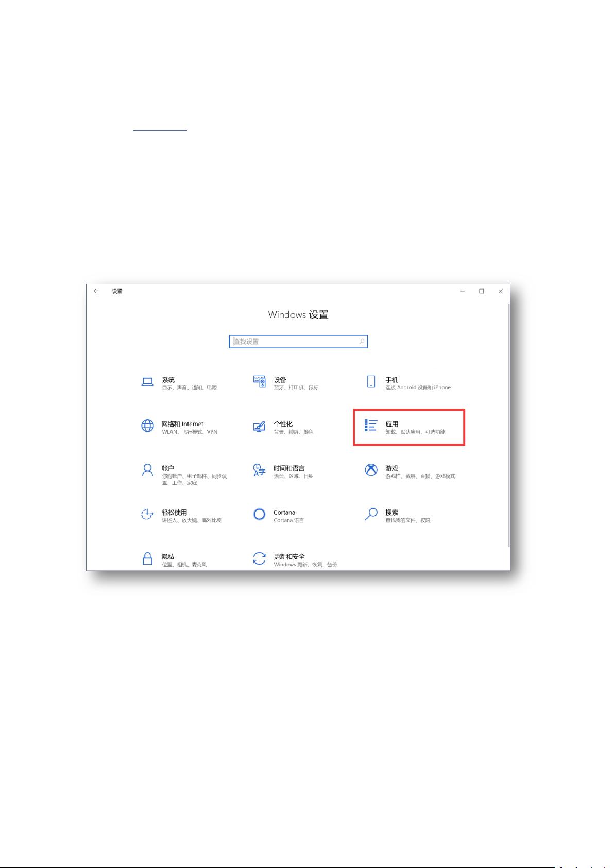Maximize the Settings window
The width and height of the screenshot is (614, 868).
[481, 291]
